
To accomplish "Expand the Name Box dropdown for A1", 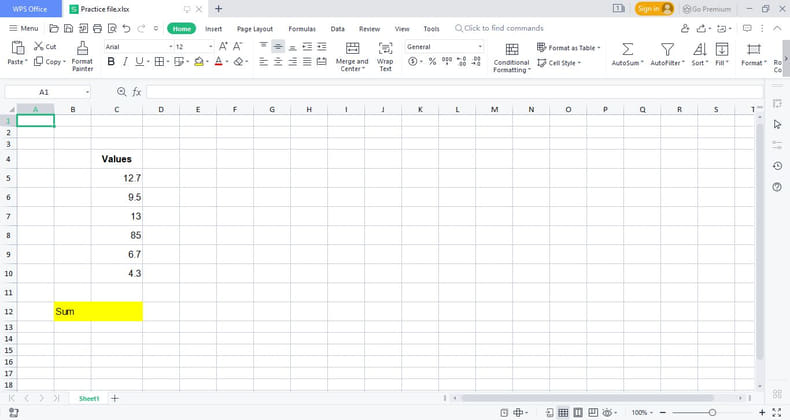I will 87,92.
